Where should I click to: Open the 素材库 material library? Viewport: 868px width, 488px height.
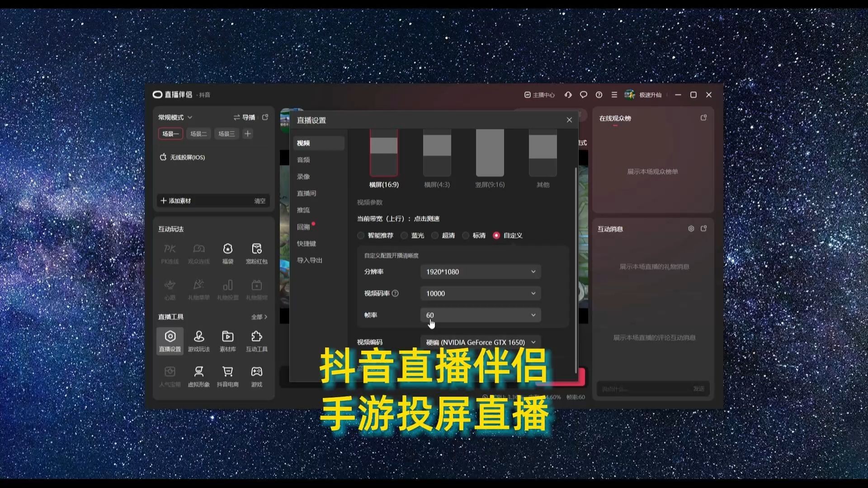[x=228, y=341]
